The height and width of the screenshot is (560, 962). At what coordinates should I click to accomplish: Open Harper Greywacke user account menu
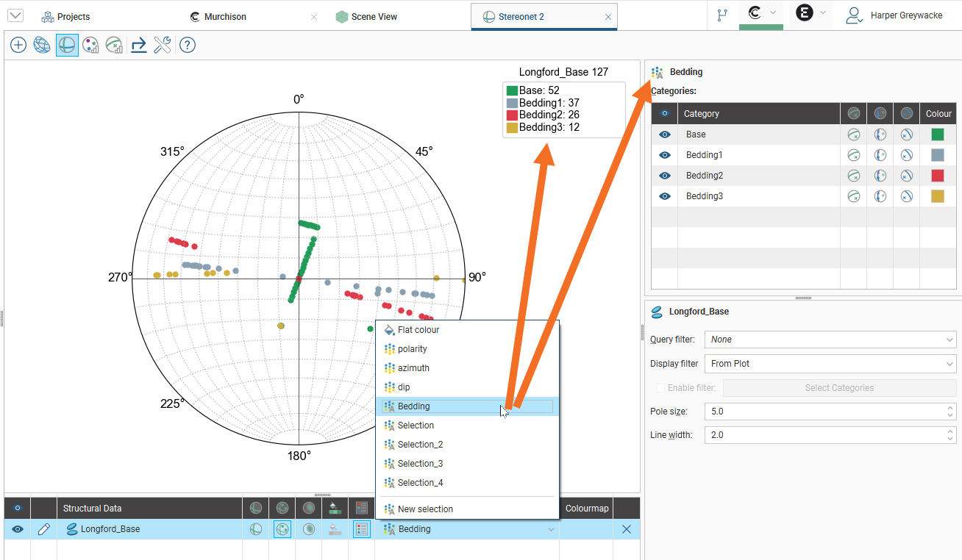click(894, 15)
